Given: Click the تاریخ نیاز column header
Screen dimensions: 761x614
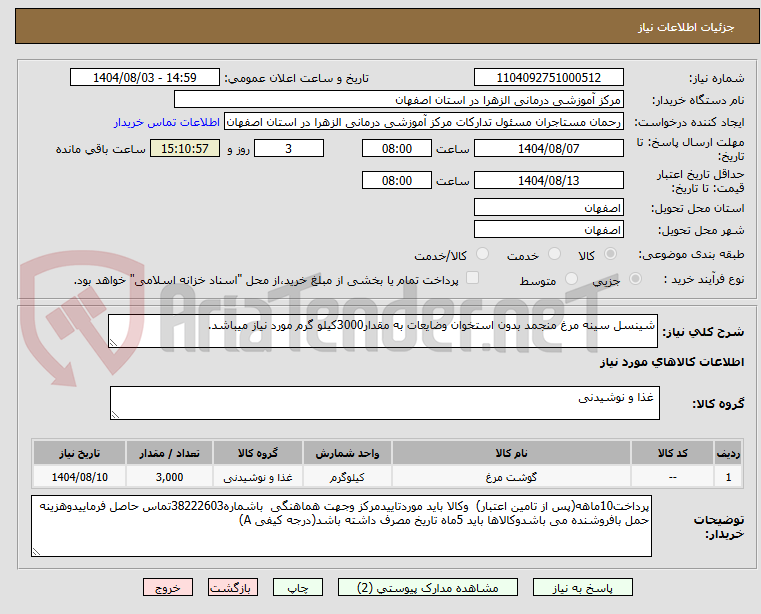Looking at the screenshot, I should (x=80, y=453).
